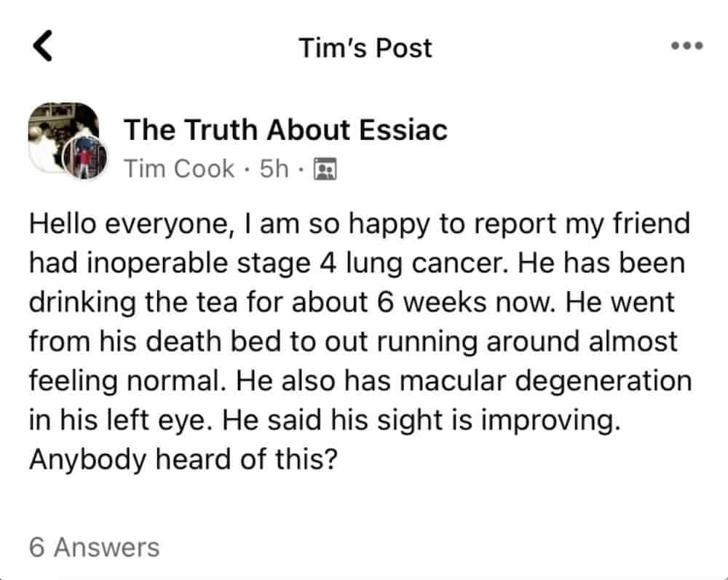Tap the text "6 weeks now"
The height and width of the screenshot is (580, 728).
pyautogui.click(x=466, y=303)
